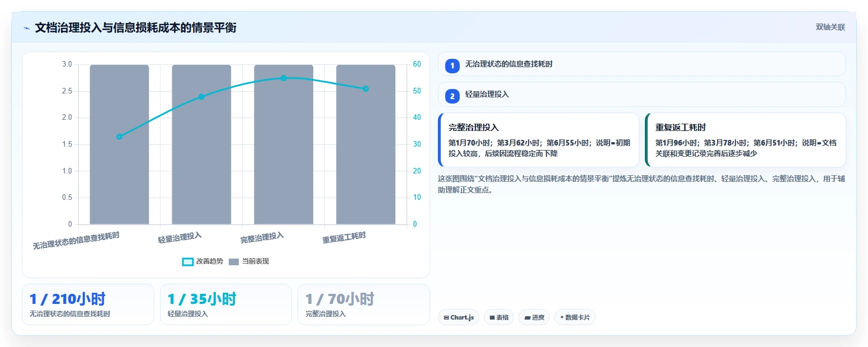Click the 进度 tag
The image size is (868, 347).
click(534, 317)
